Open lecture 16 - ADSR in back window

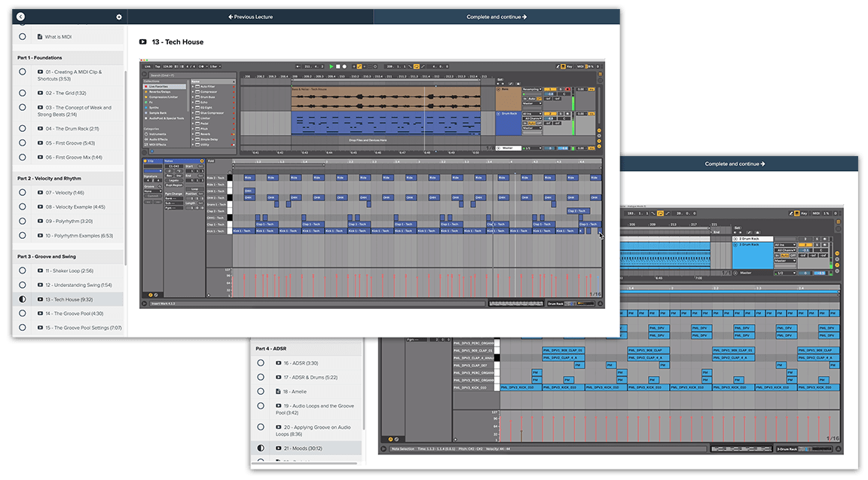click(x=301, y=363)
